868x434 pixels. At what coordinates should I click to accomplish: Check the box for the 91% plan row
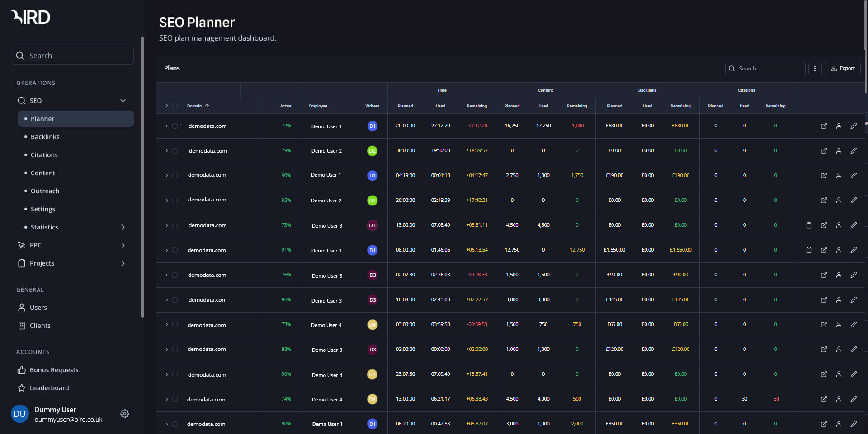point(175,250)
